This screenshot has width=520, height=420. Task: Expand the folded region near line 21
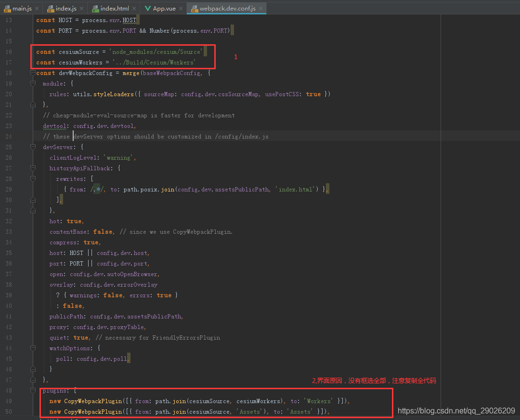(33, 104)
